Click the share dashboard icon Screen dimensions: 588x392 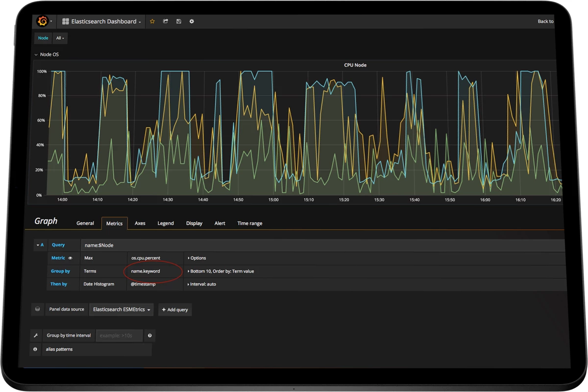(166, 22)
